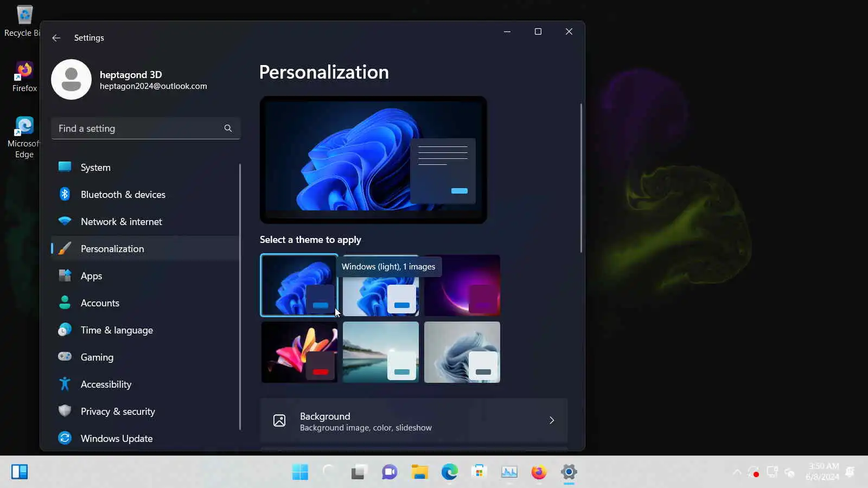Click the Settings window title text

pos(89,38)
